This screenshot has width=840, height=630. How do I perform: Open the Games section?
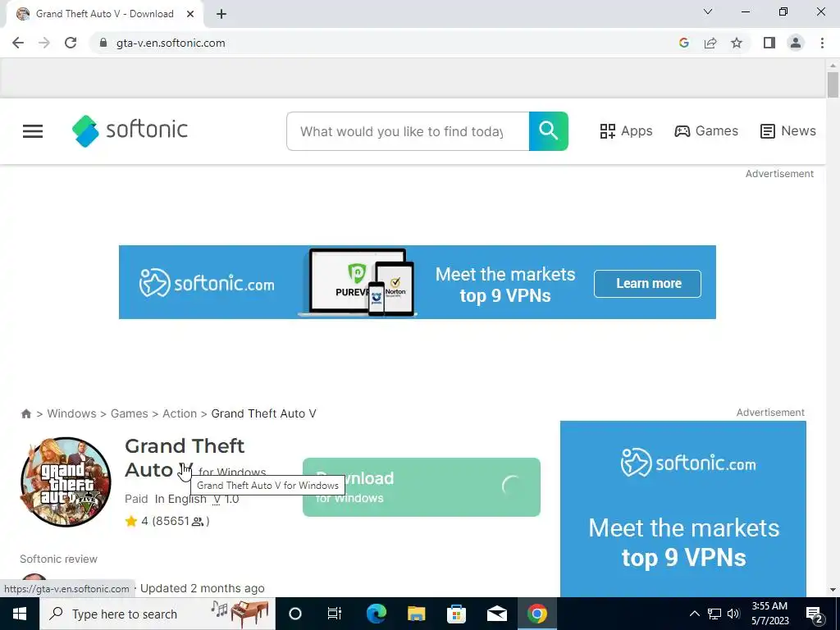click(x=706, y=130)
